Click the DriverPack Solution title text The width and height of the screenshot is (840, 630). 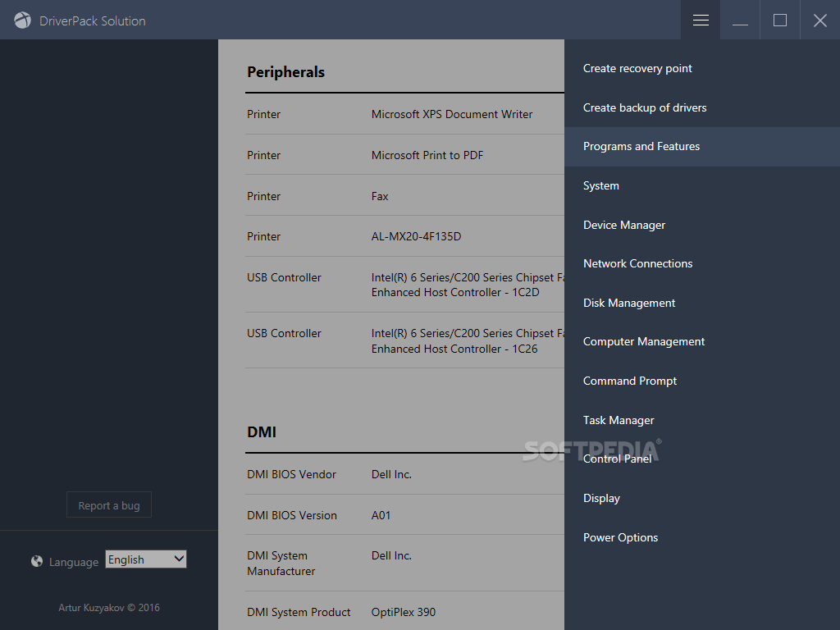coord(92,21)
